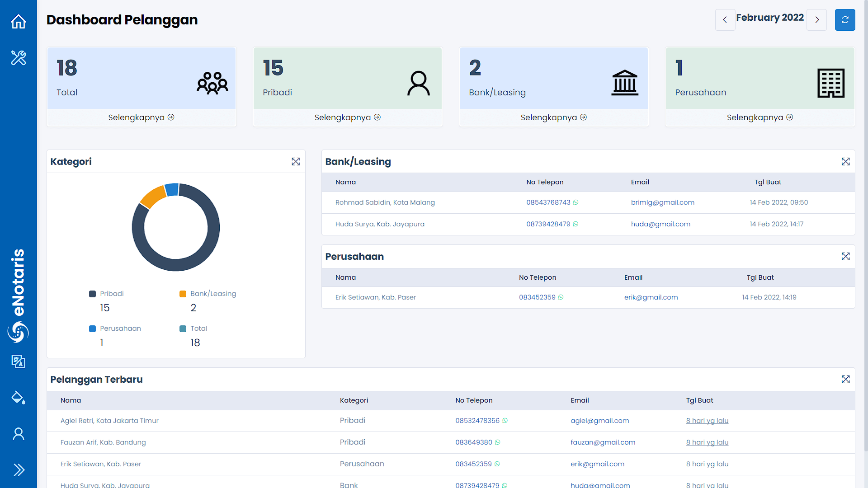Click phone number 08532478356
Screen dimensions: 868x488
(477, 421)
